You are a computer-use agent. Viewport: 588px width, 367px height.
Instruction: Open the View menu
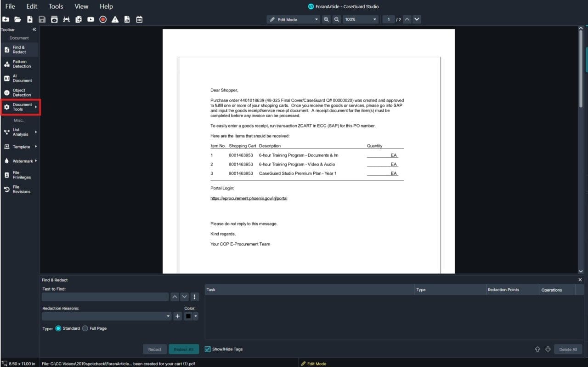(81, 6)
